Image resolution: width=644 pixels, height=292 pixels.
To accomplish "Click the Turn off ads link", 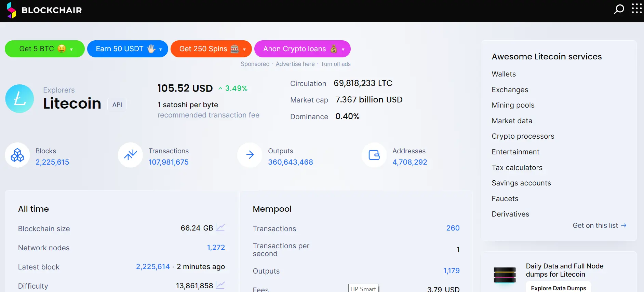I will click(336, 64).
